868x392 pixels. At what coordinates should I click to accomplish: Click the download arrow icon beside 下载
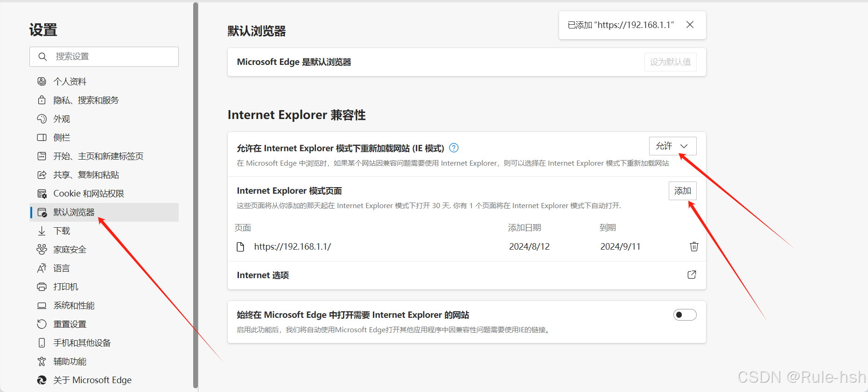(x=42, y=231)
